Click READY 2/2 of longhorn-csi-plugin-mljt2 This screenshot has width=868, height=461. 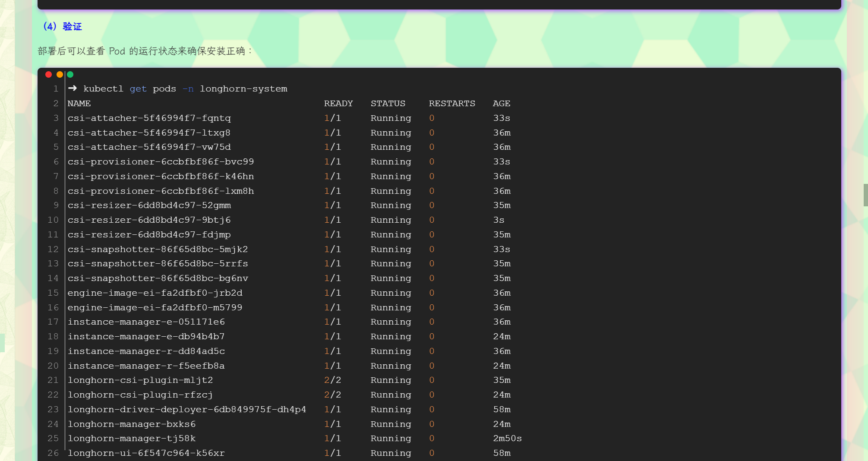point(332,380)
